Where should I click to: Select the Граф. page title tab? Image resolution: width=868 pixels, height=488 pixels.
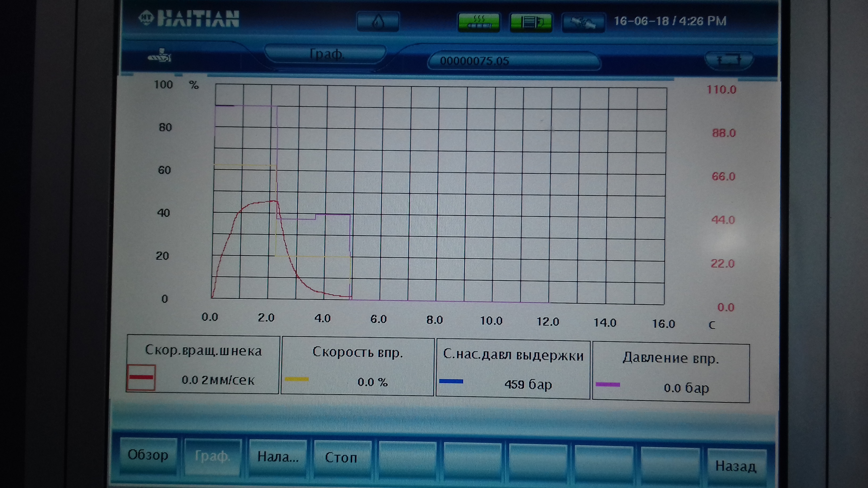pos(326,54)
